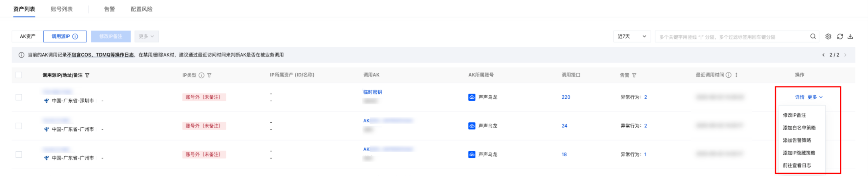Open the 近7天 time range dropdown

pos(631,37)
